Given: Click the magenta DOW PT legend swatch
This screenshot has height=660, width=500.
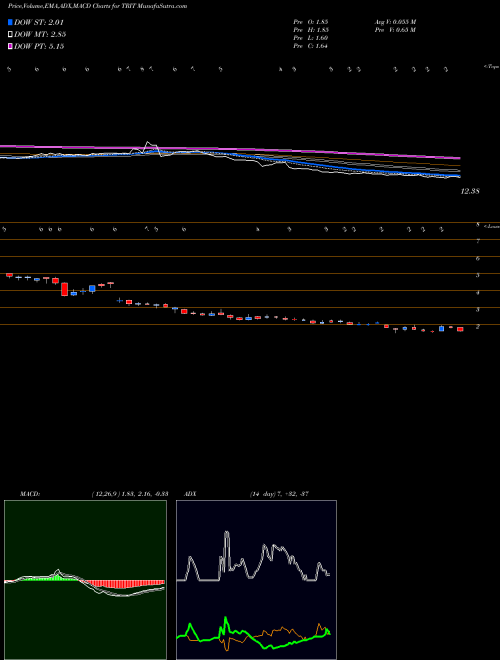Looking at the screenshot, I should (x=10, y=46).
